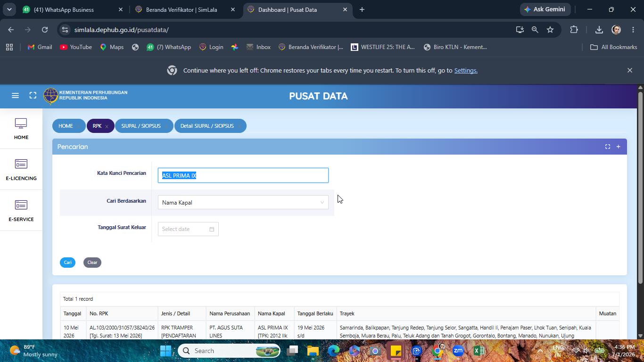Screen dimensions: 644x362
Task: Reload the current page
Action: (x=45, y=30)
